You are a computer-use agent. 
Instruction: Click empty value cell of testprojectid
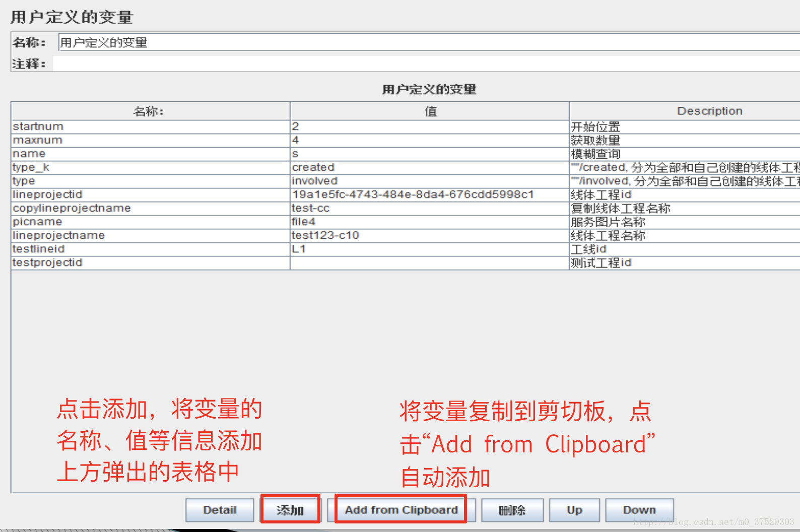(x=430, y=262)
